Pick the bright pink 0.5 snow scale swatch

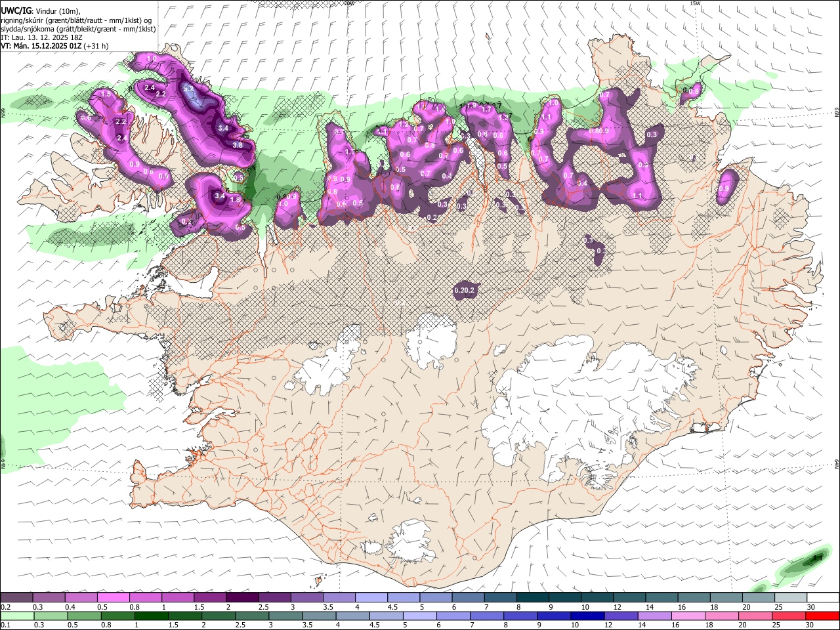point(113,598)
